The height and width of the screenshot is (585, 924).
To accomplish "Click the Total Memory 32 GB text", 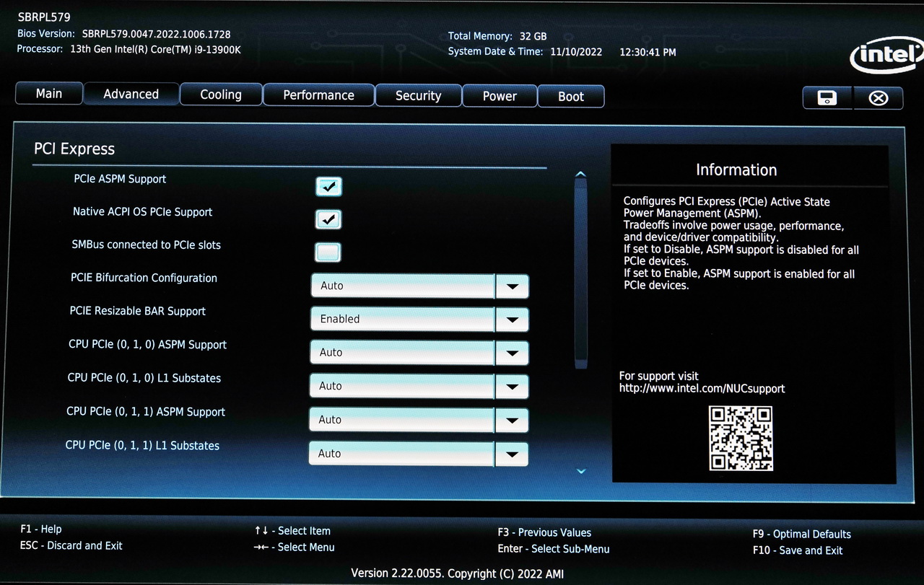I will click(497, 36).
